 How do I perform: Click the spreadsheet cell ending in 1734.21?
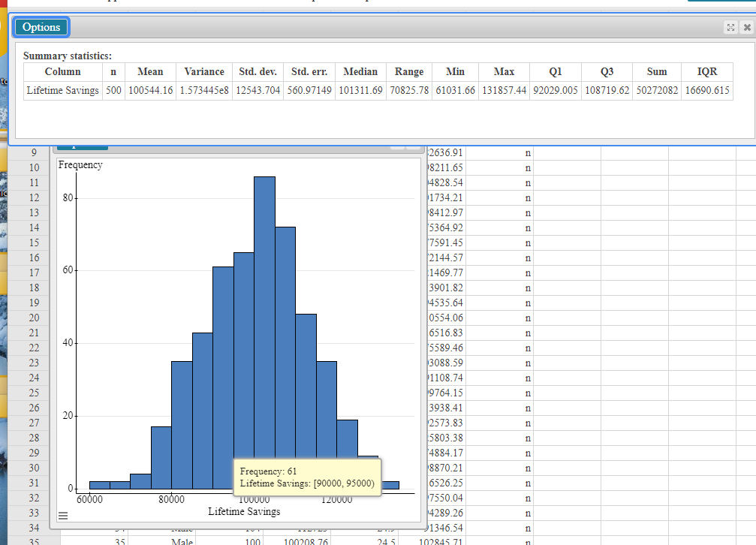[x=445, y=197]
